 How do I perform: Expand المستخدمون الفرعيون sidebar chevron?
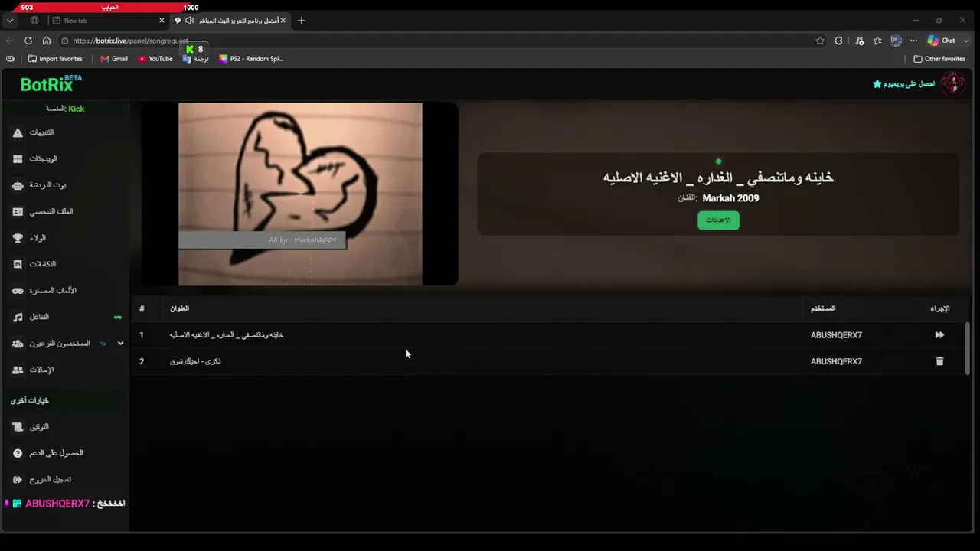(120, 344)
